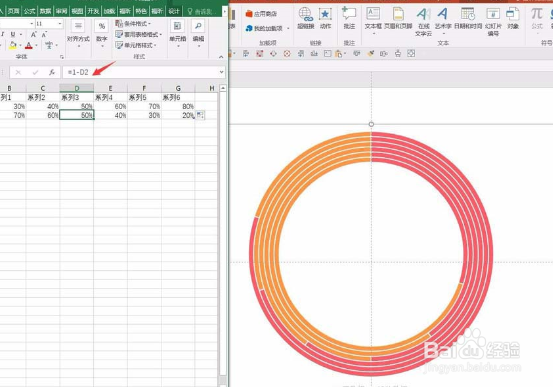Open 套用表格格式 table format menu

pyautogui.click(x=139, y=34)
